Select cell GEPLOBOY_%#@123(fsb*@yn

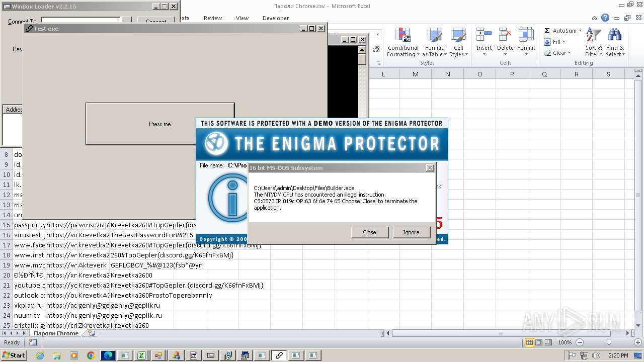(x=156, y=265)
